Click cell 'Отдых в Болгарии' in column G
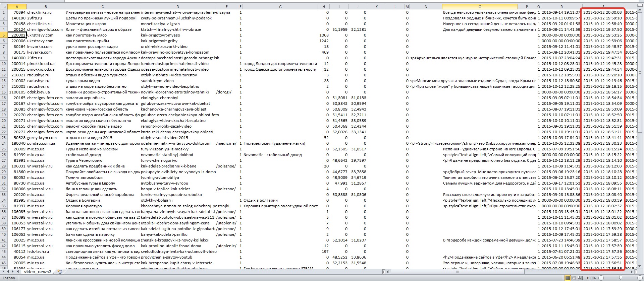Screen dimensions: 644x281 click(x=280, y=200)
